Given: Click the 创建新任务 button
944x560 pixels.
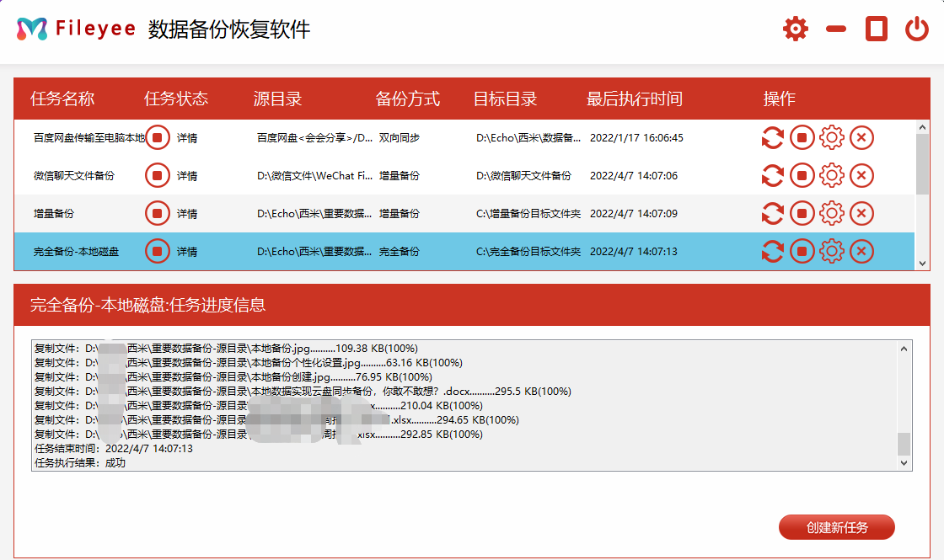Looking at the screenshot, I should point(838,527).
